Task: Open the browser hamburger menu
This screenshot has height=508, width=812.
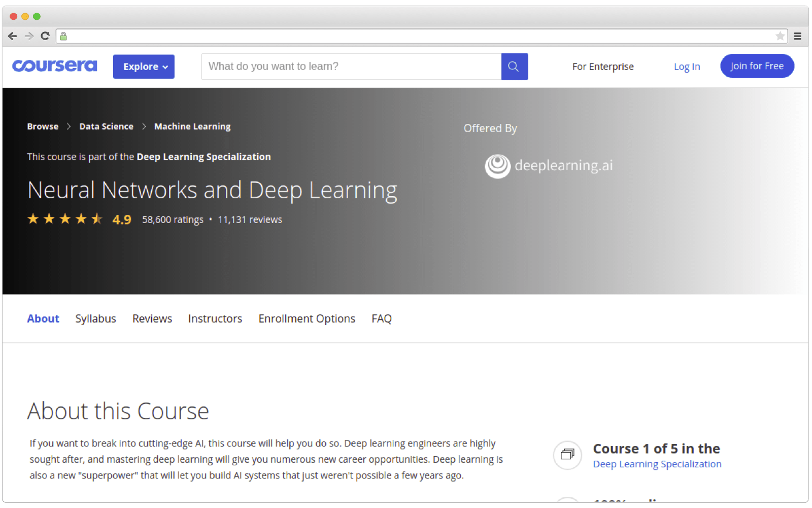Action: pos(797,36)
